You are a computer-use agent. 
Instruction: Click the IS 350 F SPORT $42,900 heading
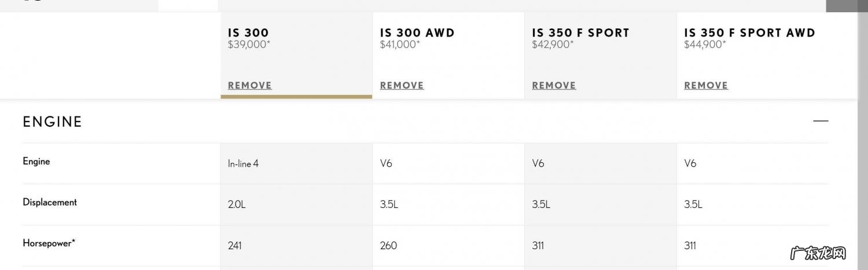[580, 33]
